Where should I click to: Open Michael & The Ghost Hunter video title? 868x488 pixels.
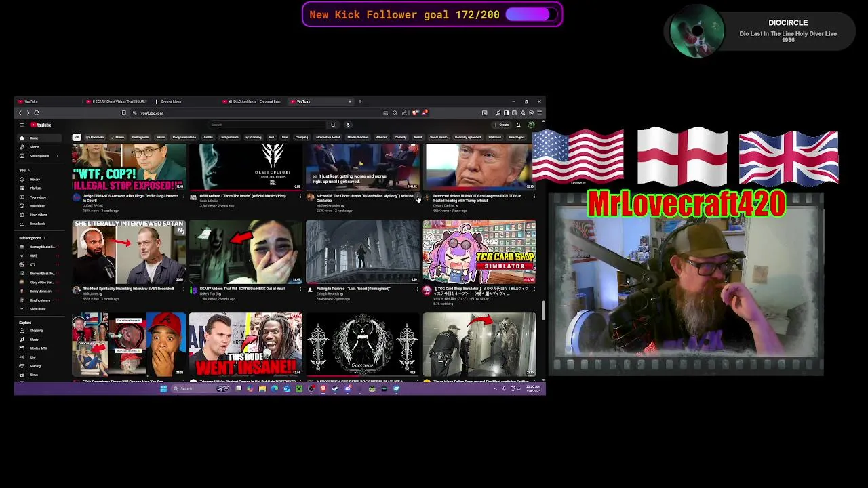(365, 198)
